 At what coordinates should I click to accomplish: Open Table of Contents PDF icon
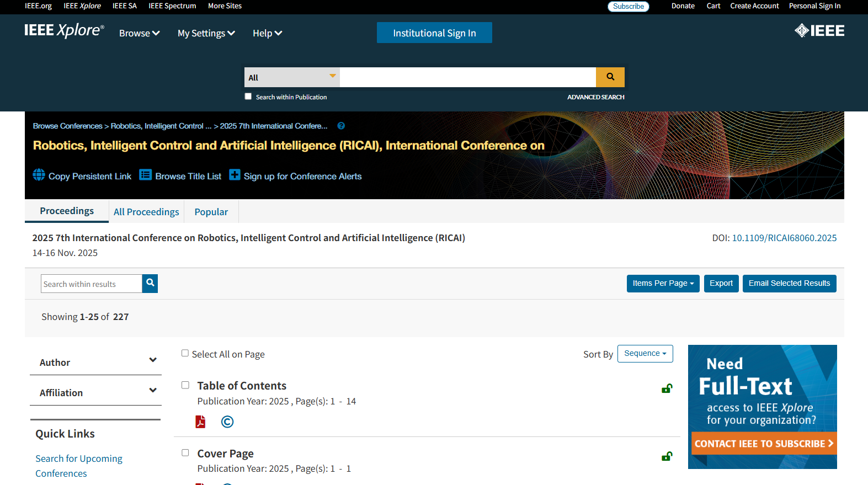click(x=200, y=422)
